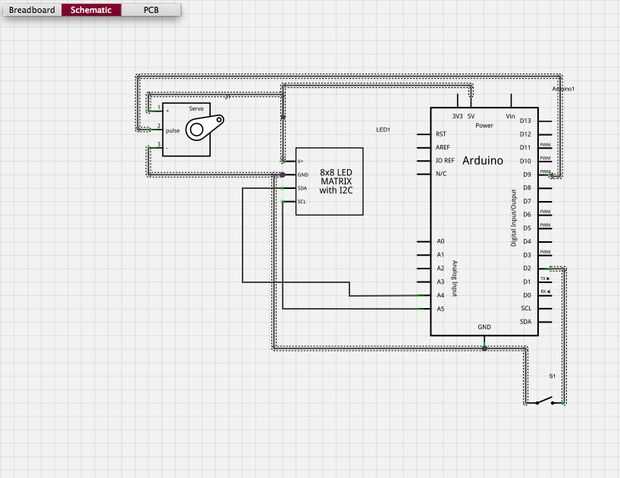
Task: Select the 8x8 LED MATRIX part
Action: pyautogui.click(x=329, y=181)
